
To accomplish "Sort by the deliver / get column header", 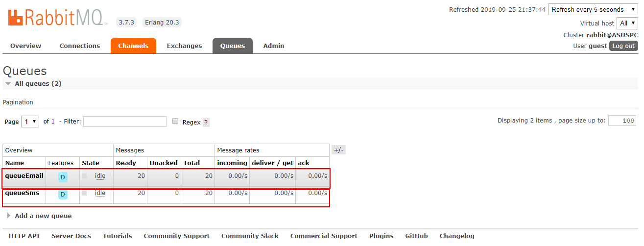I will point(272,163).
